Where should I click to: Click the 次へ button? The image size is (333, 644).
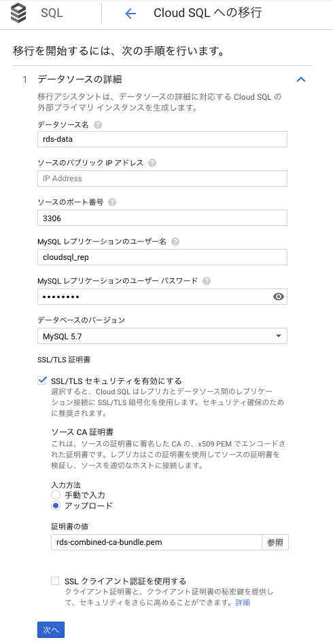[51, 630]
